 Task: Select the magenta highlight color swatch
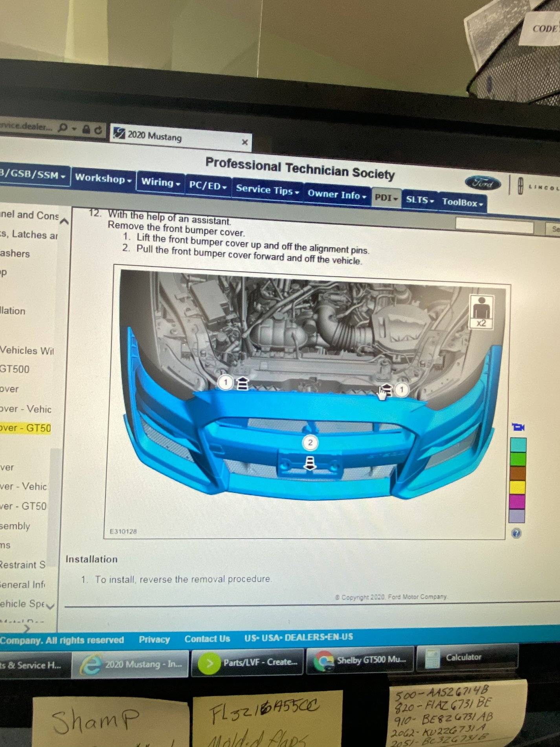pos(517,501)
